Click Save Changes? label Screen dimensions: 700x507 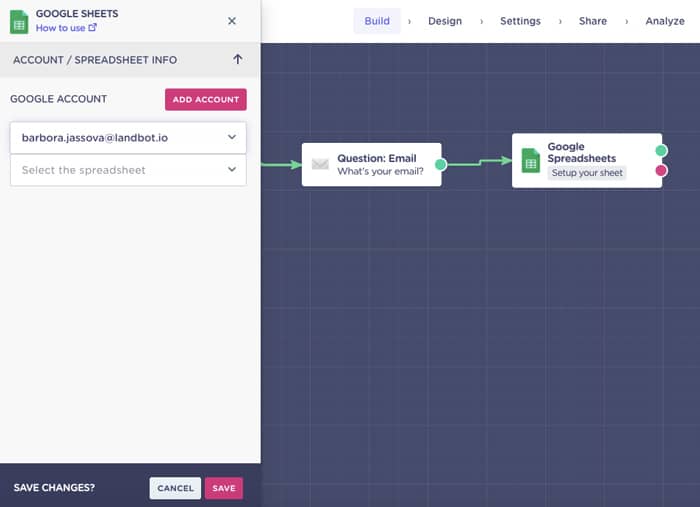click(x=54, y=488)
